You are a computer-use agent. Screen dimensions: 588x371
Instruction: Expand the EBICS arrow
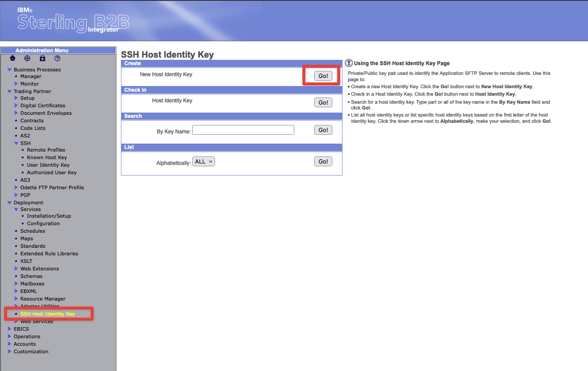[10, 329]
